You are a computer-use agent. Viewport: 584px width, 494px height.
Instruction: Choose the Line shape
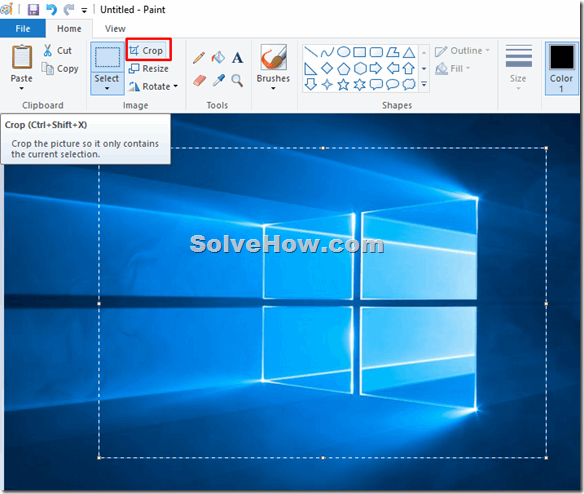[x=311, y=52]
